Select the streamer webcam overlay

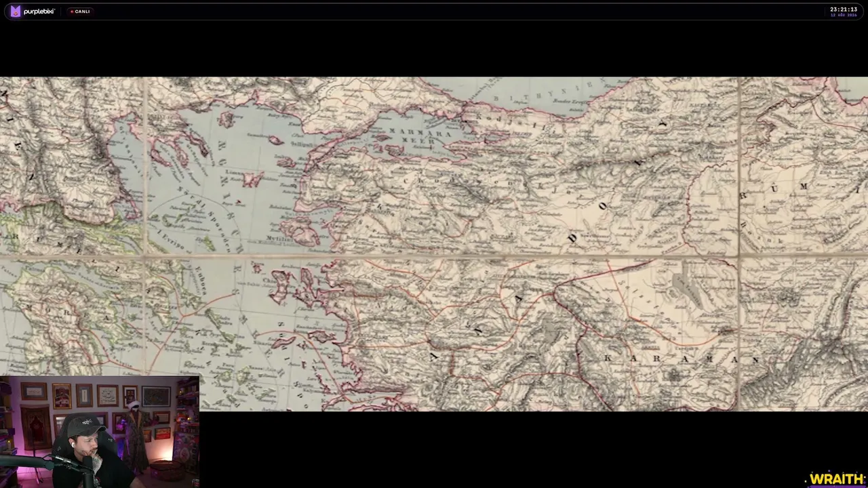click(100, 432)
